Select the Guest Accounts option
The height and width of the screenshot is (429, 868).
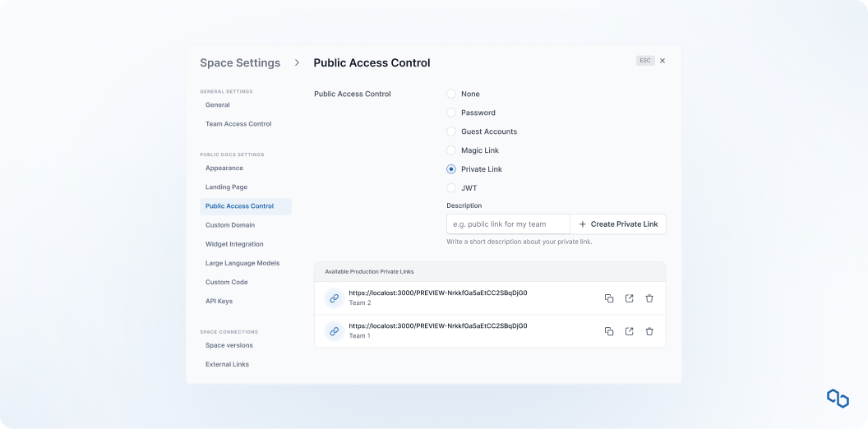pos(451,131)
